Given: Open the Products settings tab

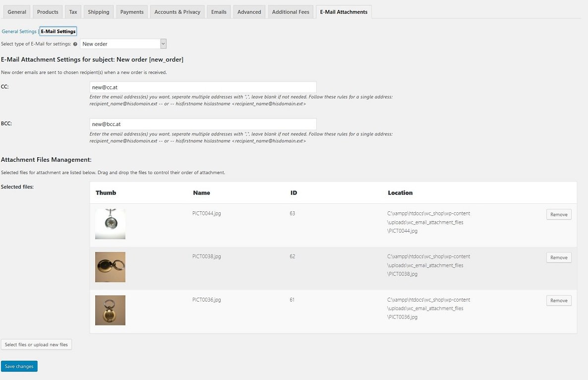Looking at the screenshot, I should [x=47, y=11].
